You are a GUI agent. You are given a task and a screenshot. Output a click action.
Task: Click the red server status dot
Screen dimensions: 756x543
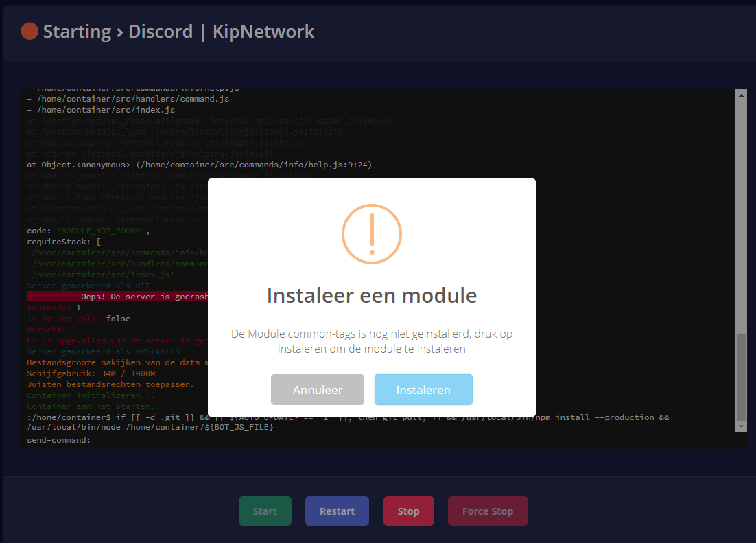[x=29, y=32]
